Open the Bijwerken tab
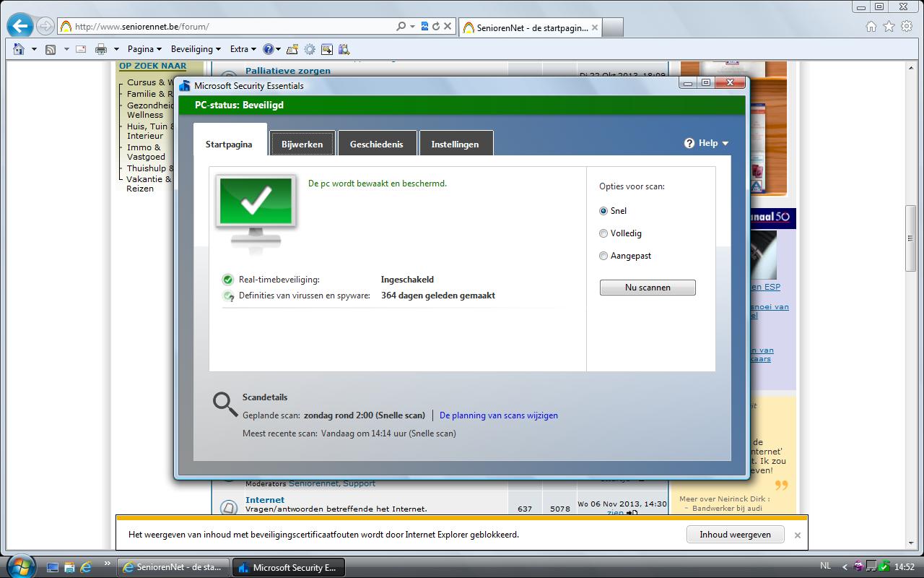 pyautogui.click(x=302, y=144)
